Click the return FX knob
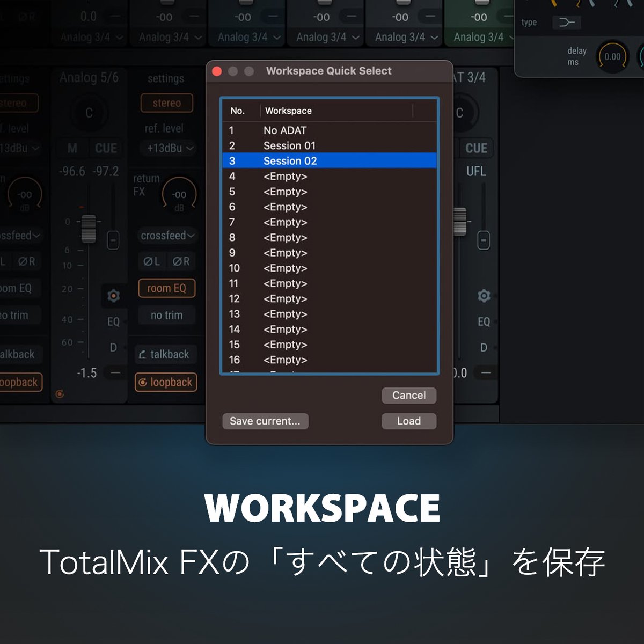The image size is (644, 644). pyautogui.click(x=179, y=195)
